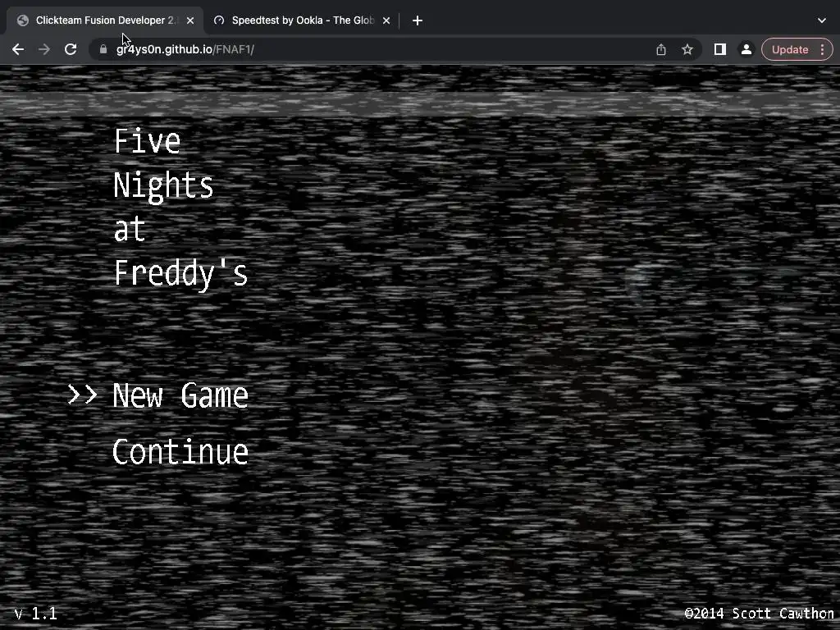
Task: Switch to the Clickteam Fusion Developer tab
Action: 105,21
